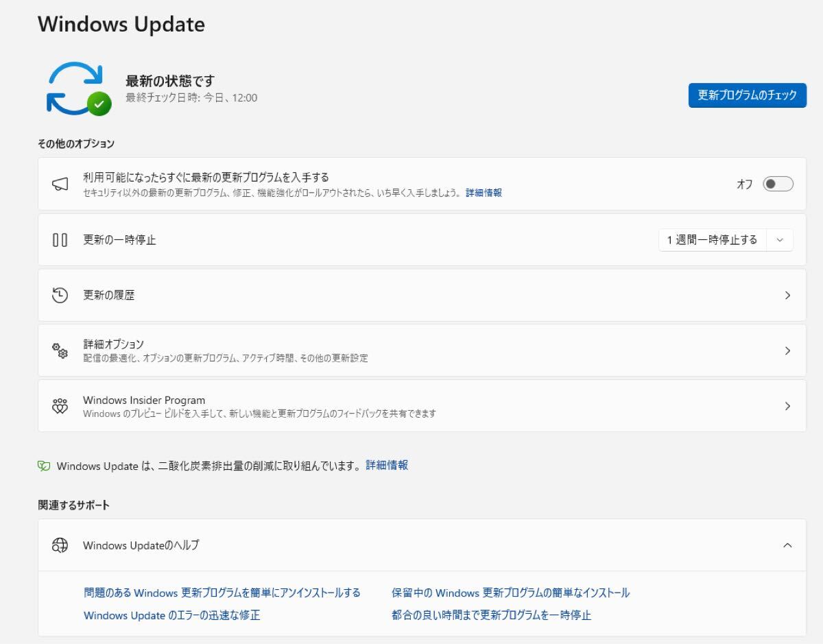Open 更新の履歴 with its chevron
The height and width of the screenshot is (644, 823).
coord(787,296)
